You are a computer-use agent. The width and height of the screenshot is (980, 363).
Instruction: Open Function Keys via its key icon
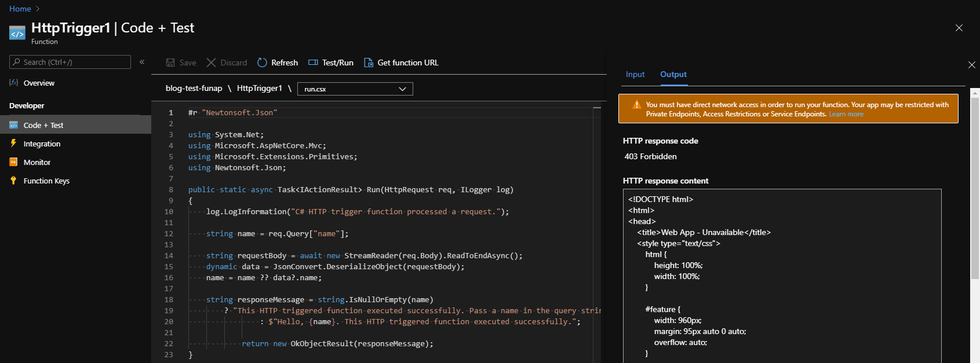pos(13,181)
